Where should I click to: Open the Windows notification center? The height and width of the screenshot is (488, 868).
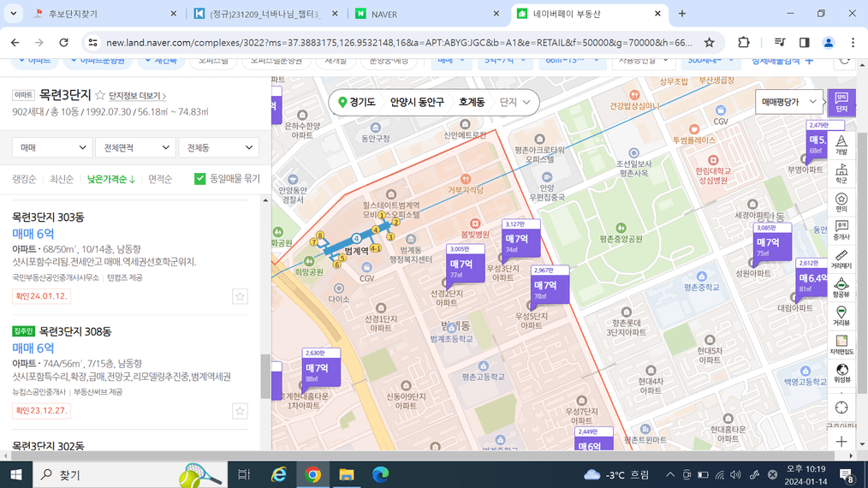point(847,474)
